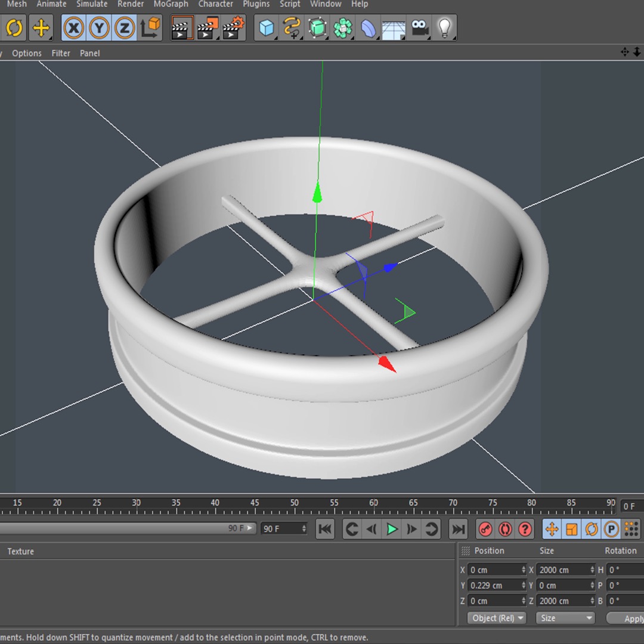
Task: Open the Size dropdown in the Coordinates panel
Action: click(565, 618)
